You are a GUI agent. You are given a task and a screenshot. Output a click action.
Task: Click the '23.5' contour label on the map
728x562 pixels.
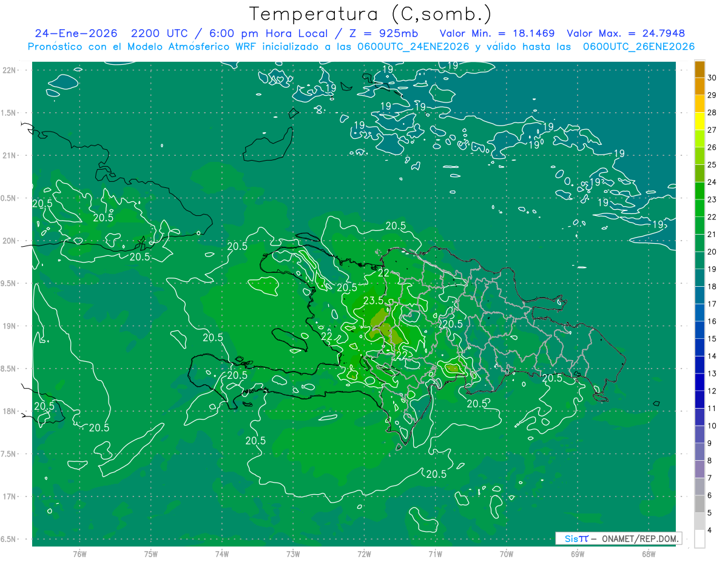pyautogui.click(x=373, y=301)
